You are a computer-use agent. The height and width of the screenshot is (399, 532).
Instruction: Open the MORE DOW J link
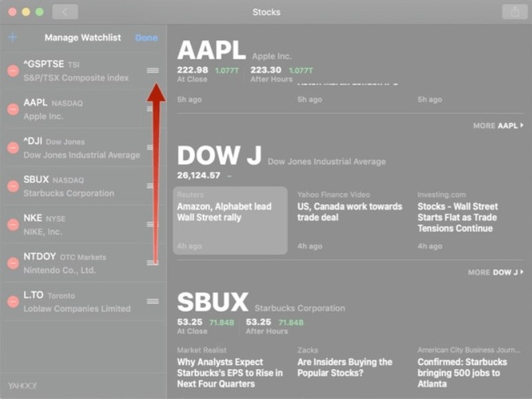(x=495, y=273)
